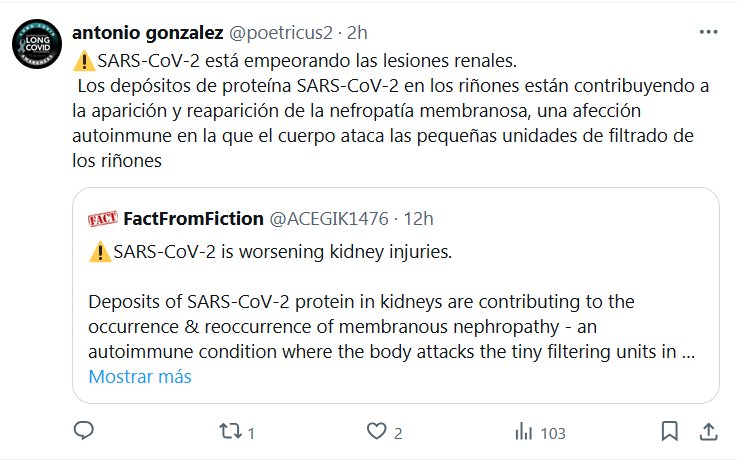Click the share upload arrow icon
Viewport: 738px width, 460px height.
707,432
